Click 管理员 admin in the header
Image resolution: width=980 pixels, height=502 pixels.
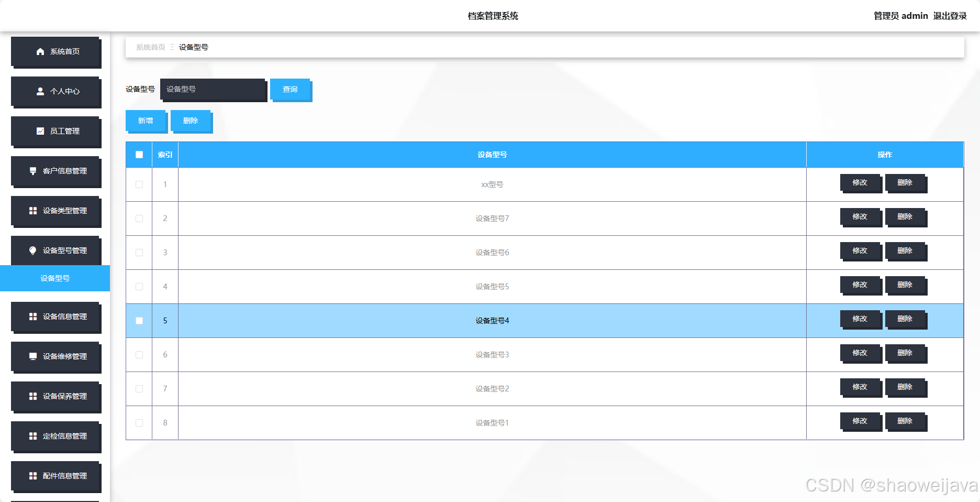click(x=900, y=16)
